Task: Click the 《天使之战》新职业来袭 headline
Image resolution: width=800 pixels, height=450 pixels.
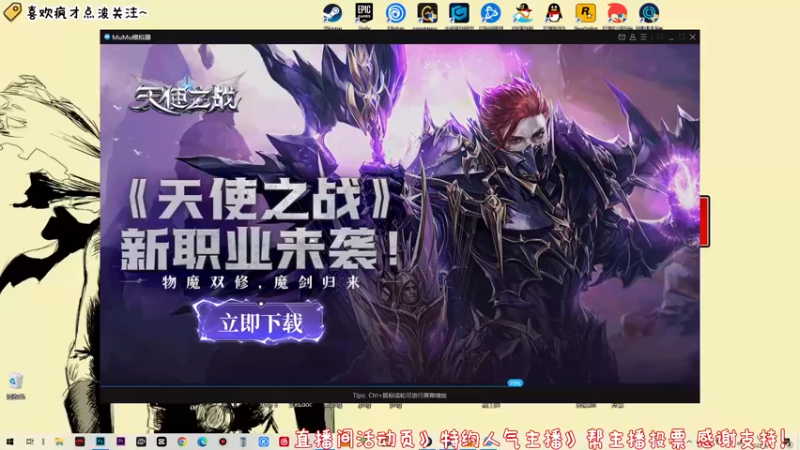Action: point(260,226)
